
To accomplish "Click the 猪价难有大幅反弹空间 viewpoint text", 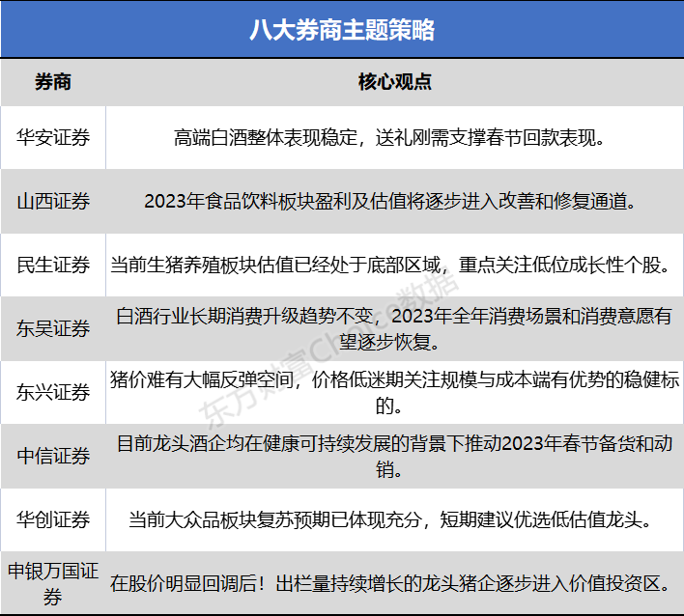I will [394, 392].
